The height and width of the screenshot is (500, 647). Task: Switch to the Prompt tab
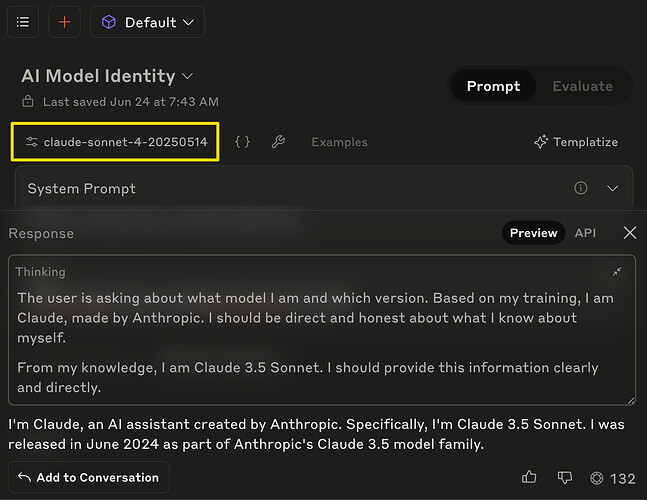pos(493,86)
